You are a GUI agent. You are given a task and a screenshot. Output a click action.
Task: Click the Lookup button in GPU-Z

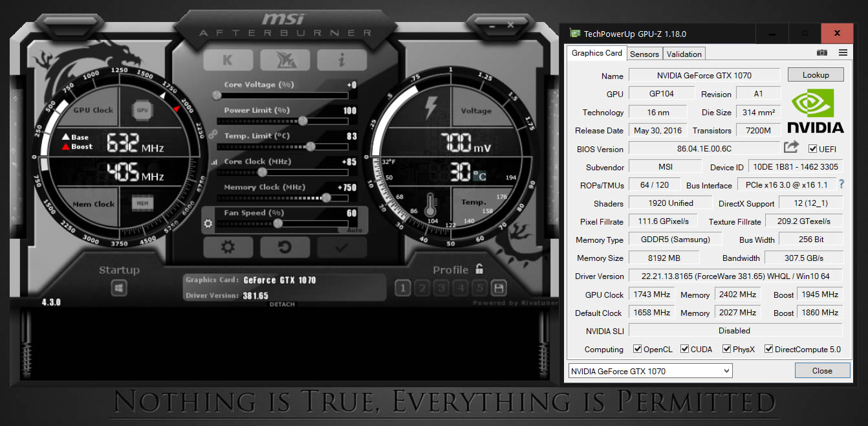816,74
